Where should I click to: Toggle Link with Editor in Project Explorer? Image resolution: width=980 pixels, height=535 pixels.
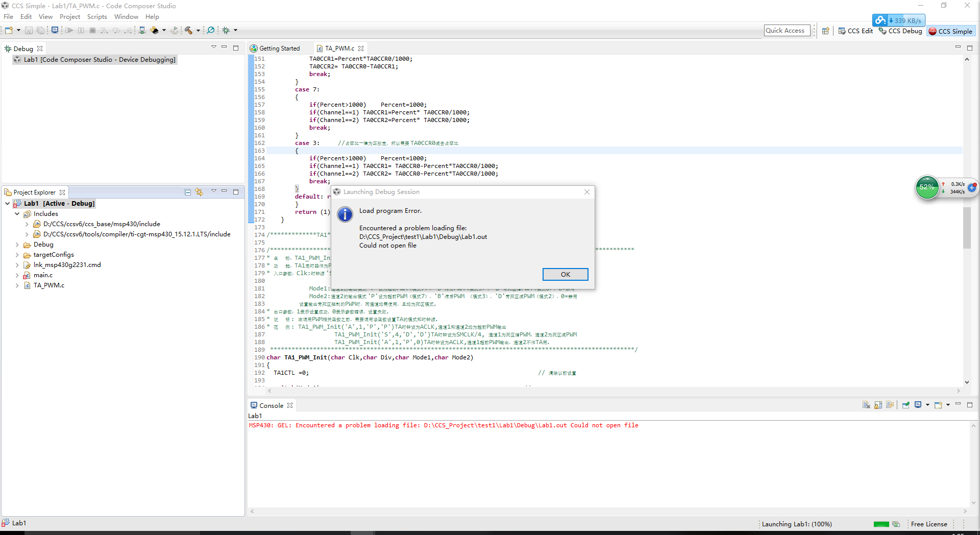[x=199, y=192]
